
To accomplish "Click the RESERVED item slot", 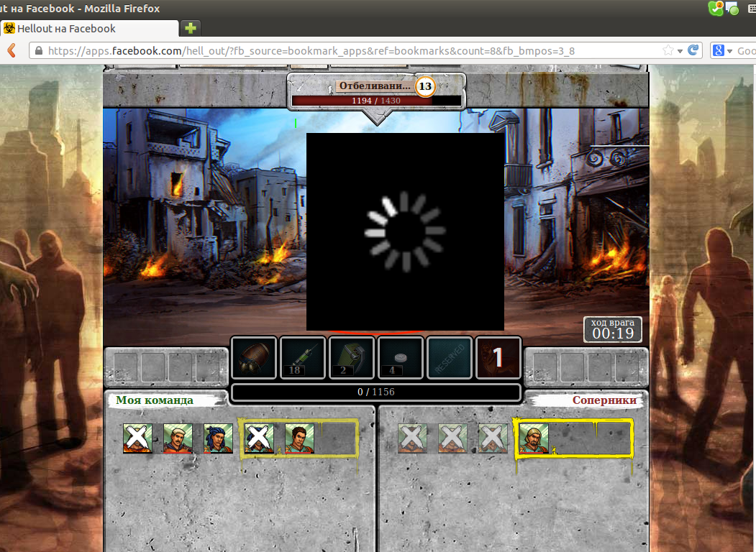I will [450, 358].
